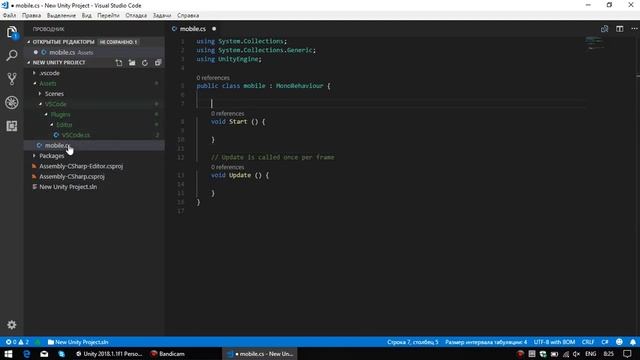Open the Вид menu
640x360 pixels.
point(87,16)
